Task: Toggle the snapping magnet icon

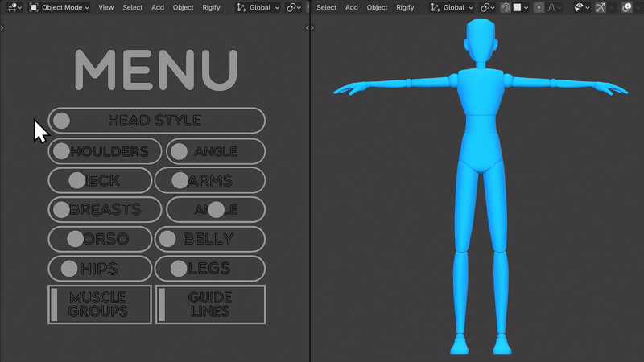Action: 506,7
